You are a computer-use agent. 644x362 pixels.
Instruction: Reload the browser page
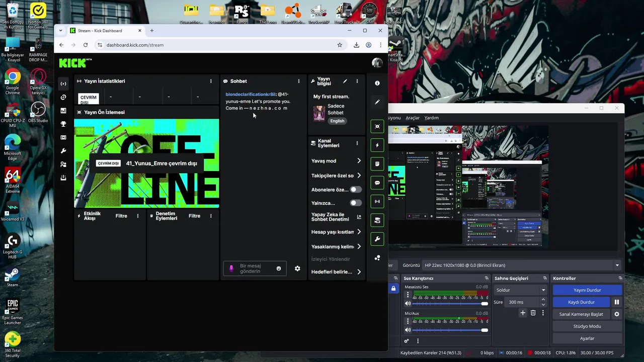click(x=86, y=45)
